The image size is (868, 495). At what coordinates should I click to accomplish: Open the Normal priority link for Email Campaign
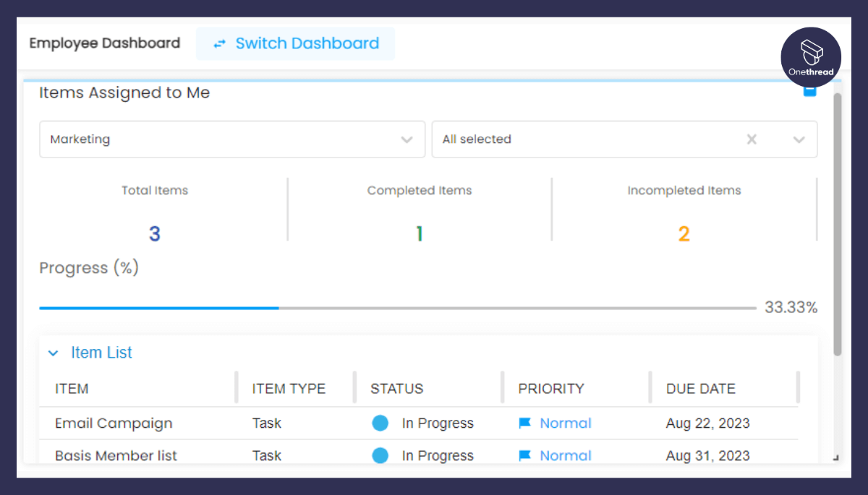click(566, 423)
